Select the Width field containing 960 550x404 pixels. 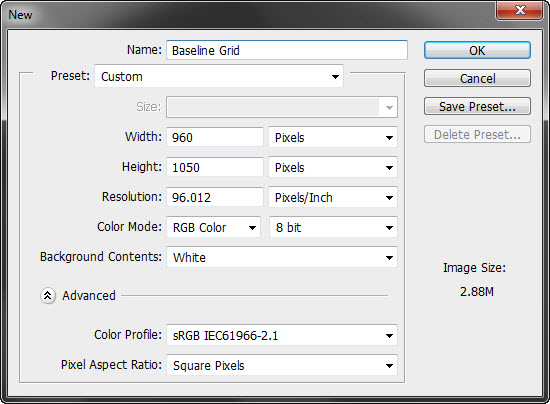point(215,137)
